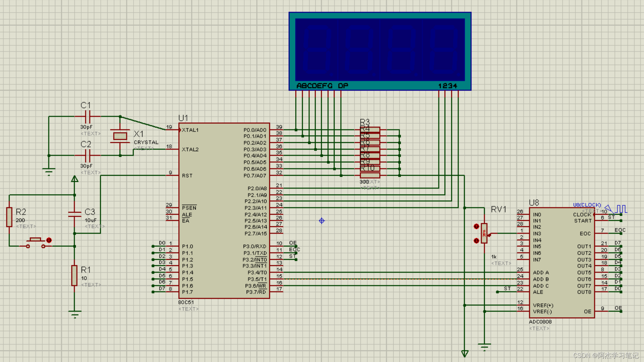The width and height of the screenshot is (644, 362).
Task: Toggle the red latch dot on push button
Action: click(x=49, y=240)
